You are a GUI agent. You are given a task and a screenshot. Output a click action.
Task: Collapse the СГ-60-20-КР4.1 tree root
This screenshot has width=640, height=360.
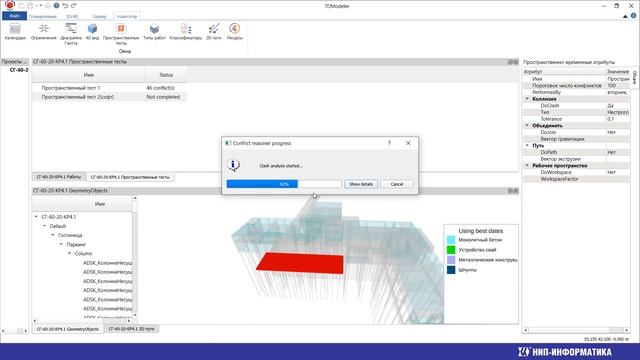tap(36, 217)
